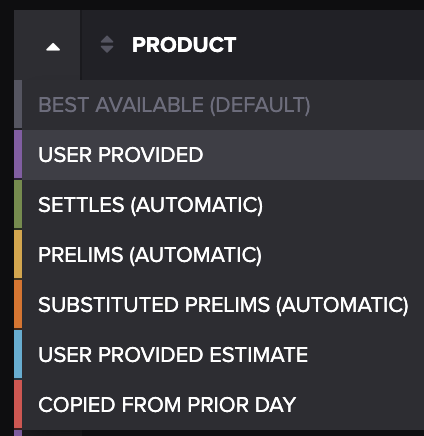Click the orange swatch beside Substituted Prelims
Image resolution: width=424 pixels, height=436 pixels.
[x=18, y=304]
